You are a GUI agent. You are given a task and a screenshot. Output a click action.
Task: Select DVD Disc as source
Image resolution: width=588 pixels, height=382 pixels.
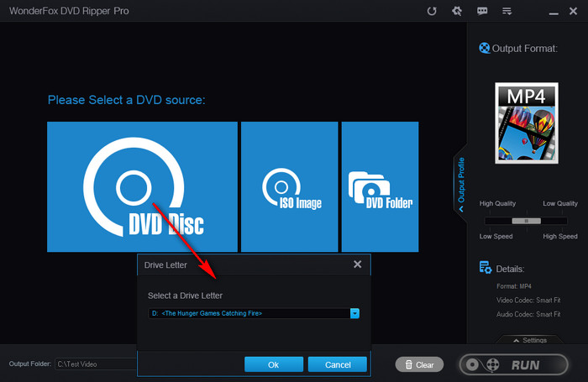(142, 186)
